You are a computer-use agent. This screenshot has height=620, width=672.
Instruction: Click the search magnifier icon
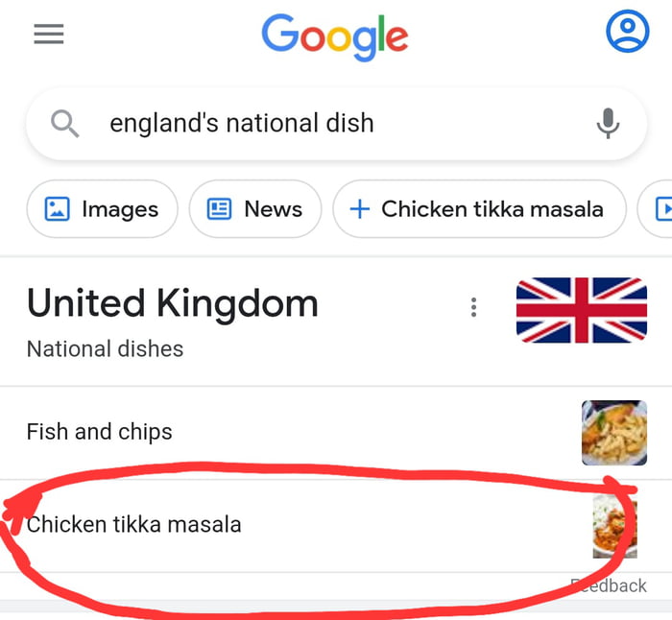click(x=64, y=124)
